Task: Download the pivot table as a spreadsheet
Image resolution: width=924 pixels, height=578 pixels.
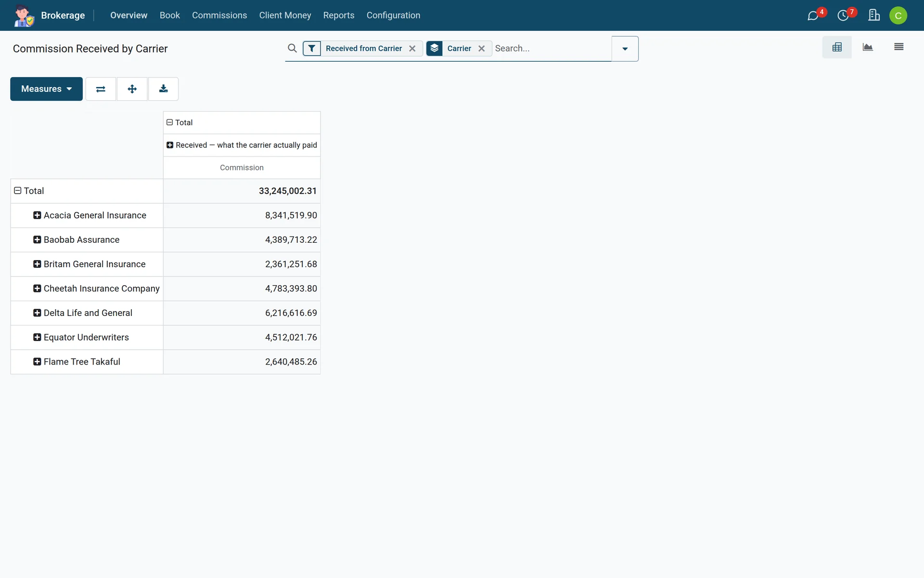Action: (x=164, y=89)
